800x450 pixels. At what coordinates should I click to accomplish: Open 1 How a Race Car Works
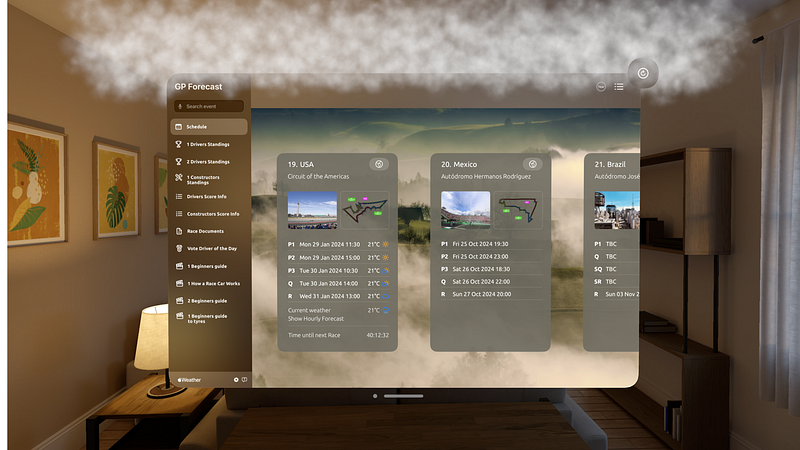coord(209,284)
